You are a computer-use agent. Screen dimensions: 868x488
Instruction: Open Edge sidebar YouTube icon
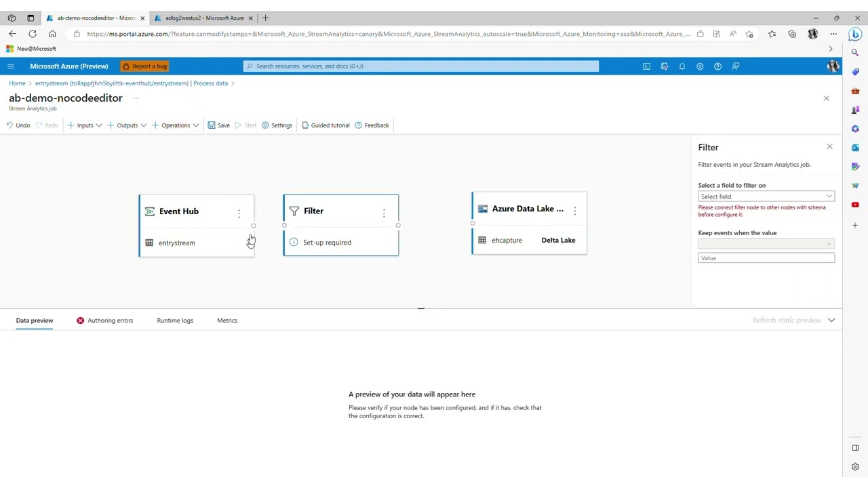coord(855,205)
